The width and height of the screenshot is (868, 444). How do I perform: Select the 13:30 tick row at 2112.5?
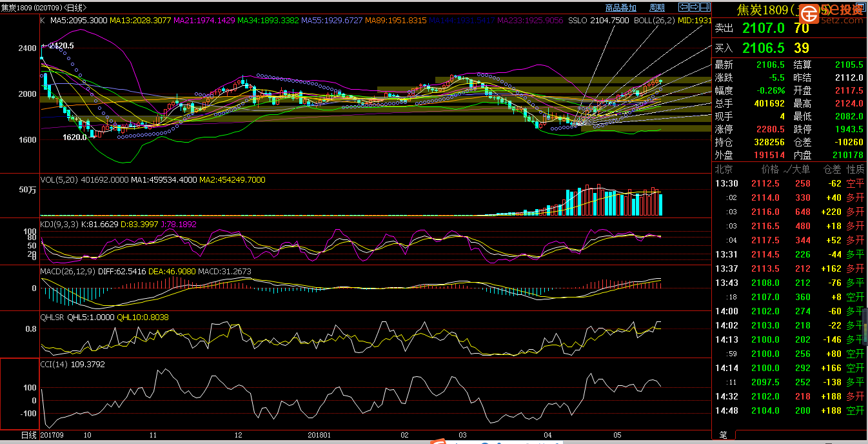(x=789, y=183)
